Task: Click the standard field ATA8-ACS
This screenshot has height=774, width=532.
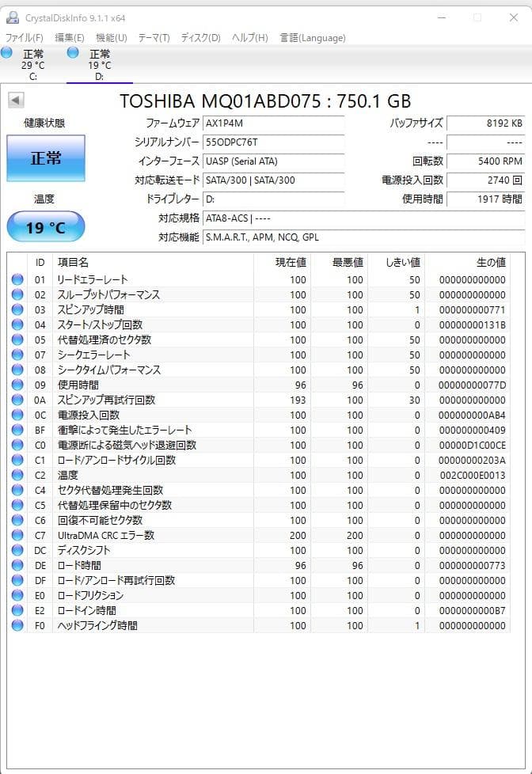Action: [363, 218]
